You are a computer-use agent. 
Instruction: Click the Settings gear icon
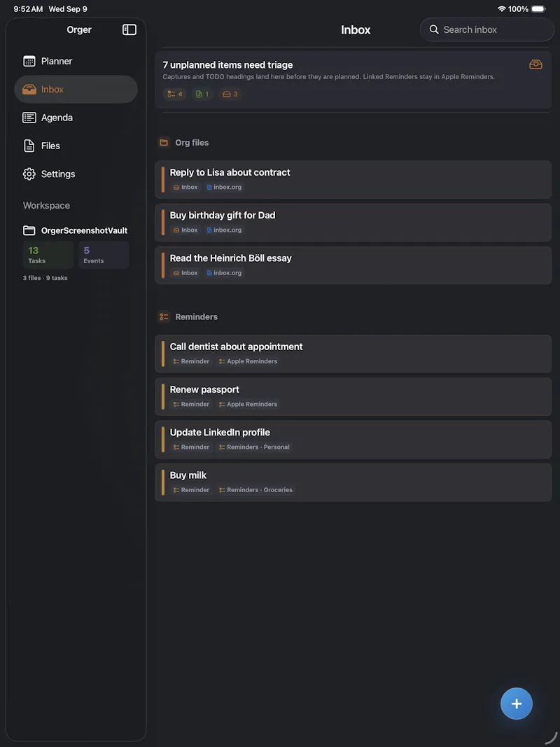[29, 174]
